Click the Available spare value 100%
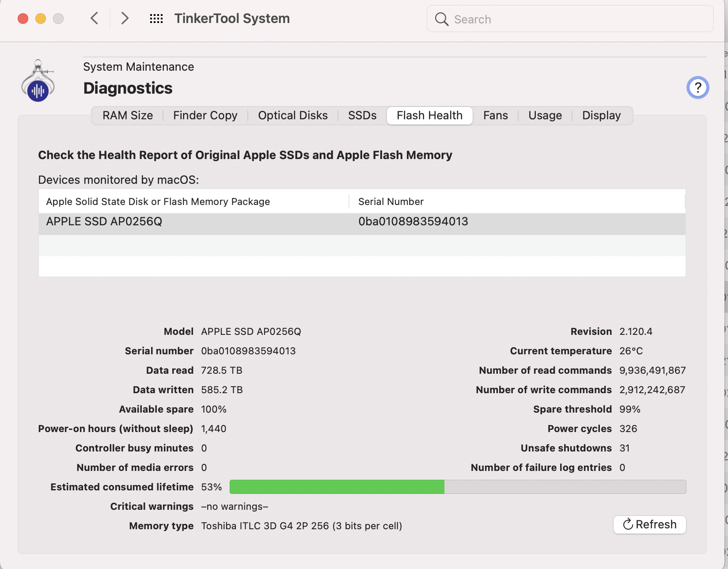Image resolution: width=728 pixels, height=569 pixels. 214,409
